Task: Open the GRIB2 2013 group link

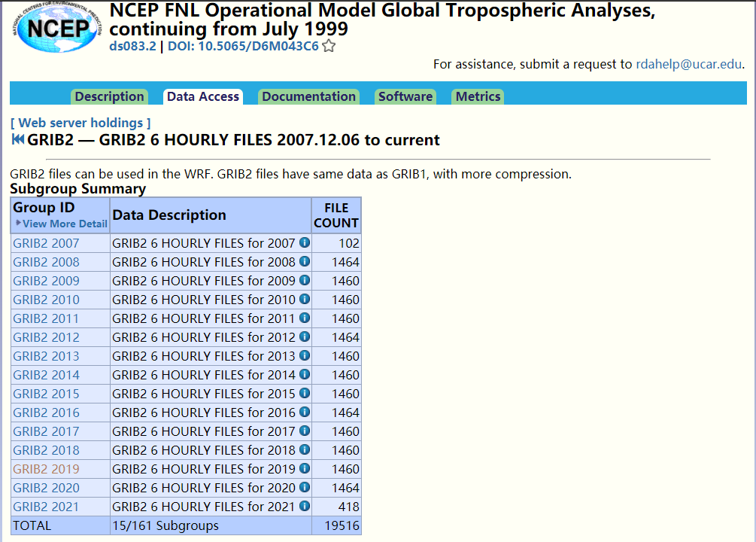Action: coord(47,356)
